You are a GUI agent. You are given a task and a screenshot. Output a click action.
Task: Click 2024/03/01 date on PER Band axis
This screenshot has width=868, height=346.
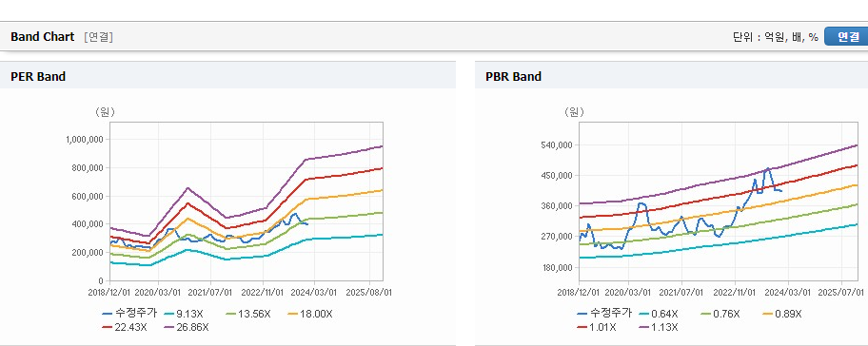314,292
